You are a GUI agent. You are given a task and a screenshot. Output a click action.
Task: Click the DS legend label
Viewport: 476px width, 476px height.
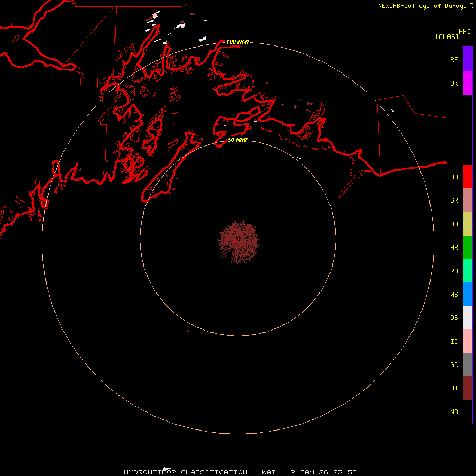(x=454, y=318)
